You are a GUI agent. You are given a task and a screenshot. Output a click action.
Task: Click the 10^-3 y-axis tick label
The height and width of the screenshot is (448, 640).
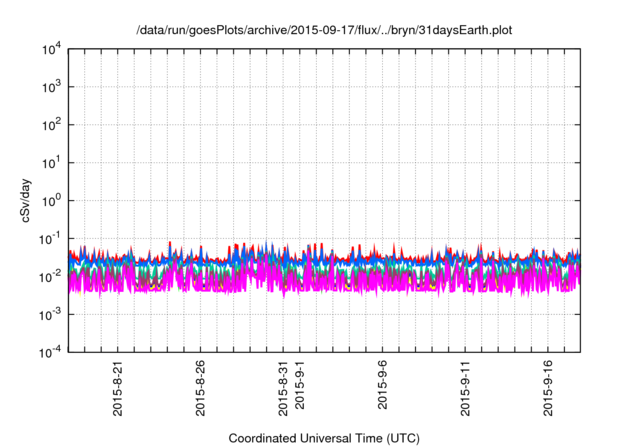(x=49, y=314)
